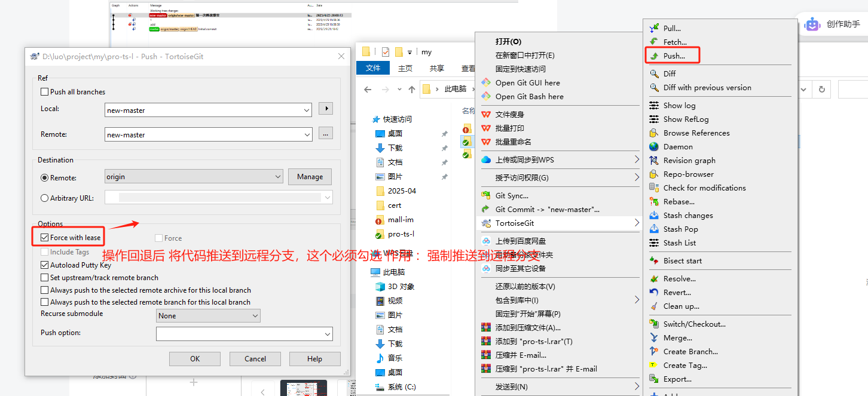868x396 pixels.
Task: Click the back arrow in Explorer
Action: pos(368,89)
